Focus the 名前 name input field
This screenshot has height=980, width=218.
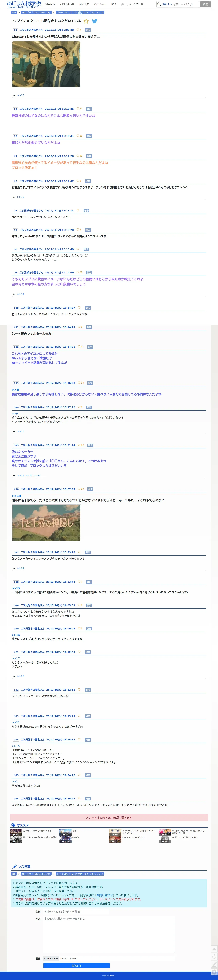coord(76,912)
